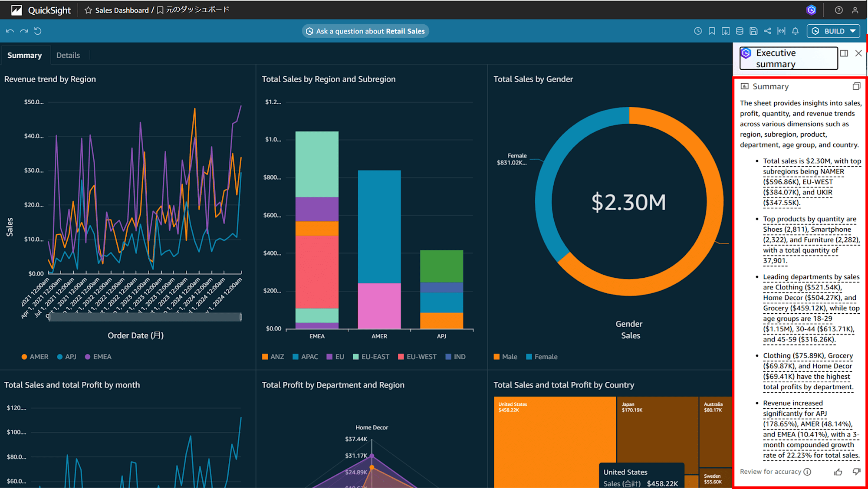868x489 pixels.
Task: Toggle EMEA legend in Revenue trend
Action: [98, 357]
